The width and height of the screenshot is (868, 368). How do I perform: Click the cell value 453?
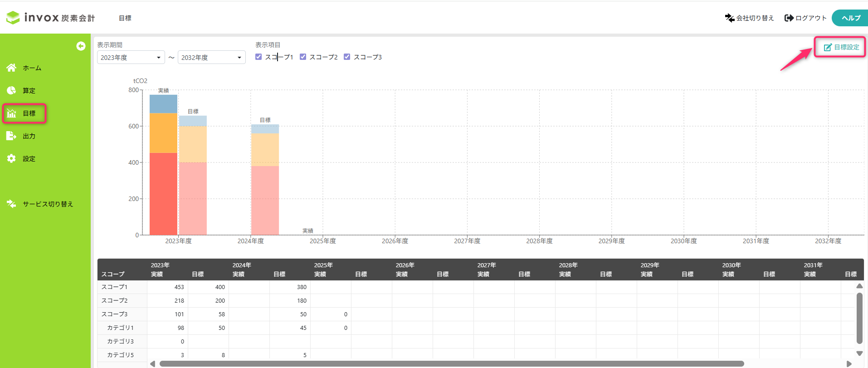179,287
